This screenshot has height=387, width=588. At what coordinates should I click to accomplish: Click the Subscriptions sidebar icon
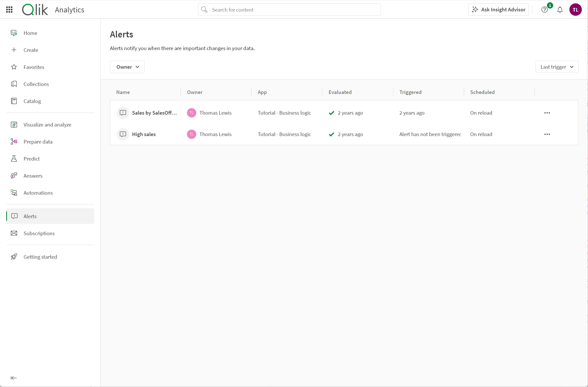15,233
